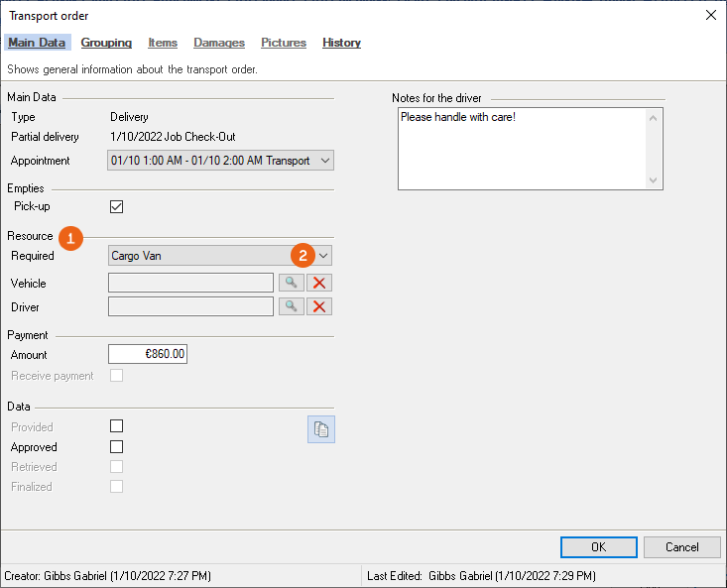
Task: Click the copy data icon button
Action: [321, 428]
